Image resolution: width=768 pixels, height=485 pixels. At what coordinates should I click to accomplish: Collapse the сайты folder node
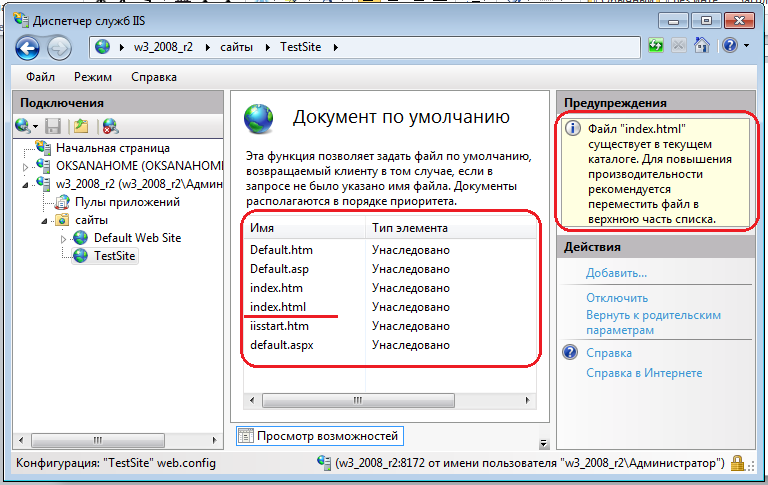[x=45, y=221]
